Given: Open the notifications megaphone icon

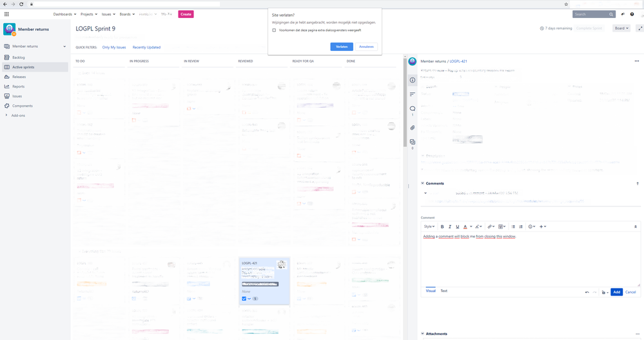Looking at the screenshot, I should pos(623,14).
